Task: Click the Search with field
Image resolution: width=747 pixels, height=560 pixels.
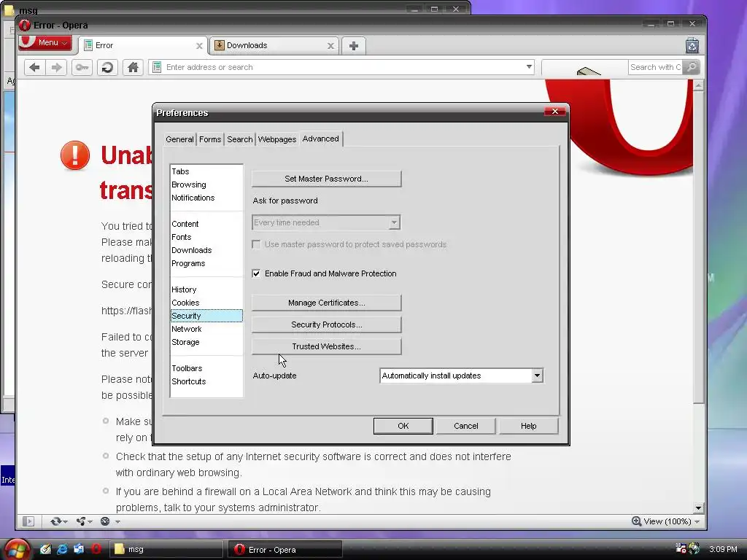Action: click(655, 67)
